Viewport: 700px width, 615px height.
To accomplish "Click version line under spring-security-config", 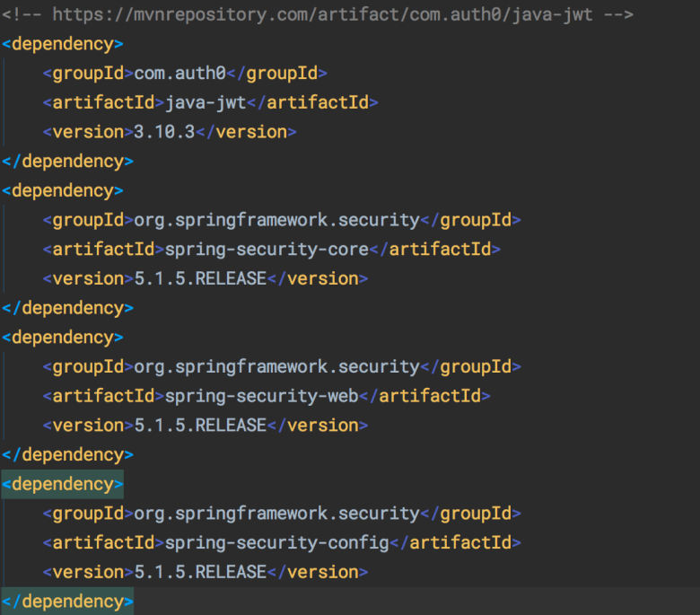I will [x=206, y=572].
